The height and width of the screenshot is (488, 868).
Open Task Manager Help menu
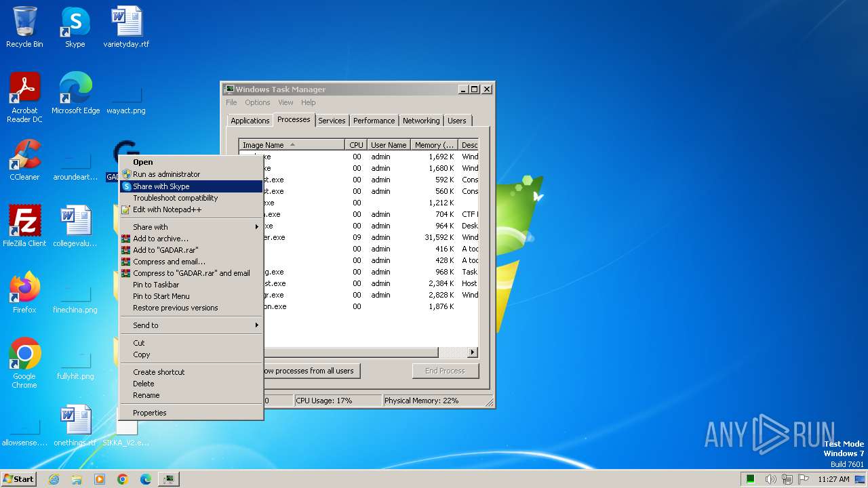pyautogui.click(x=309, y=102)
